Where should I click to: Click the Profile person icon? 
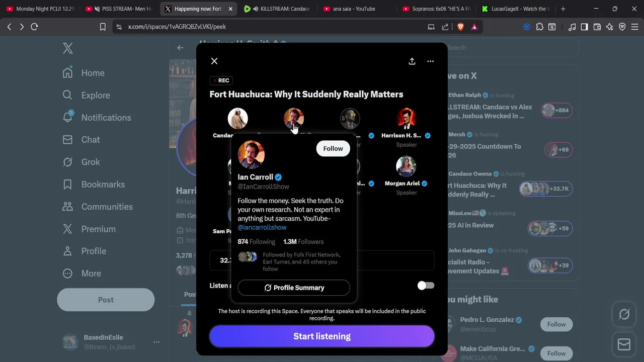point(67,251)
